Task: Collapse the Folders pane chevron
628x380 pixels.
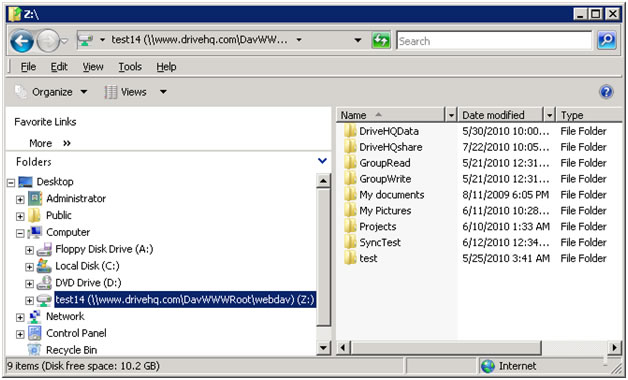Action: (x=322, y=161)
